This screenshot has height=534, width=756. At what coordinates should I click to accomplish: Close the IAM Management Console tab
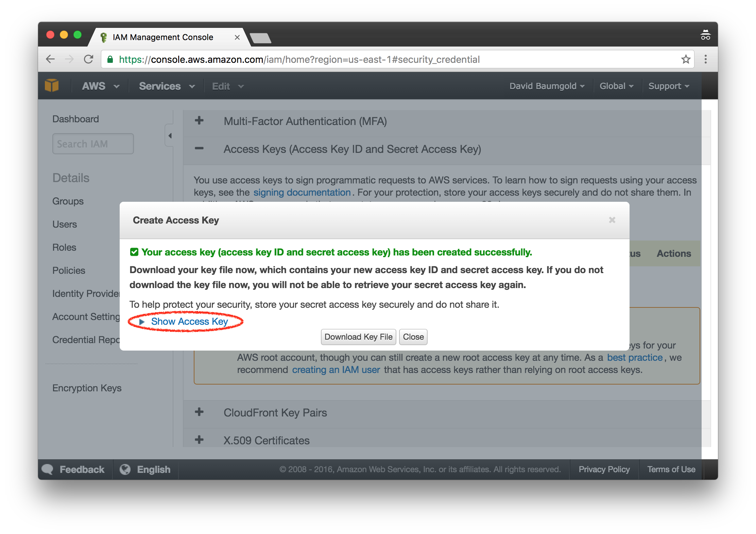pyautogui.click(x=237, y=37)
